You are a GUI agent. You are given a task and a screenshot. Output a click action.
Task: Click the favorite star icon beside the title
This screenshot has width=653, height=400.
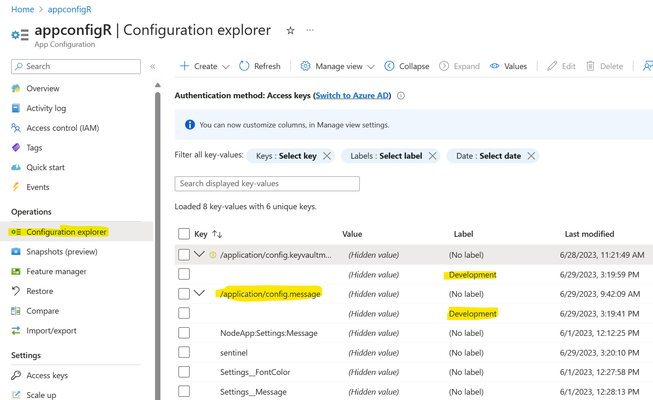point(290,30)
